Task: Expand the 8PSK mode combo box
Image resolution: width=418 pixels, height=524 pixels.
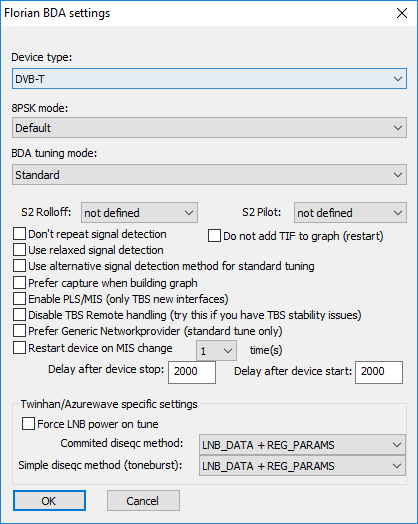Action: coord(209,127)
